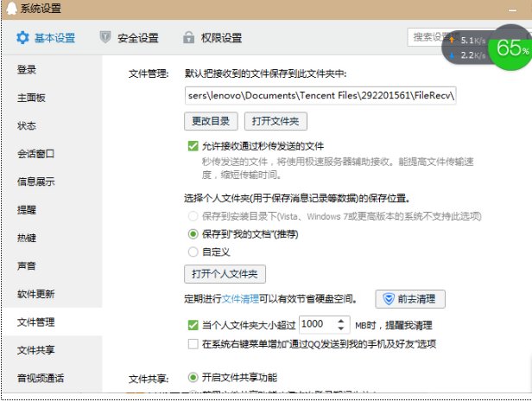Select 会话窗口 in the sidebar

click(x=54, y=154)
